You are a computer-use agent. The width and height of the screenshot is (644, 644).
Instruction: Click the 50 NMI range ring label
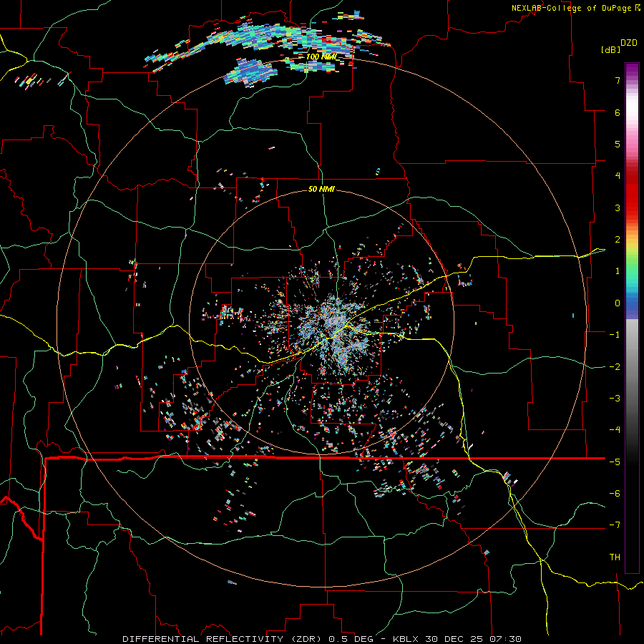tap(321, 189)
